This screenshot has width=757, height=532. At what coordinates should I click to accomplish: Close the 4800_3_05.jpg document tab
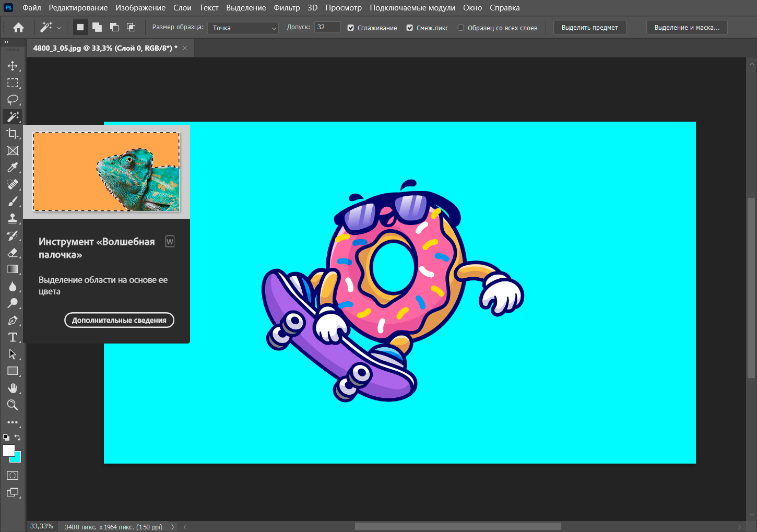coord(185,48)
